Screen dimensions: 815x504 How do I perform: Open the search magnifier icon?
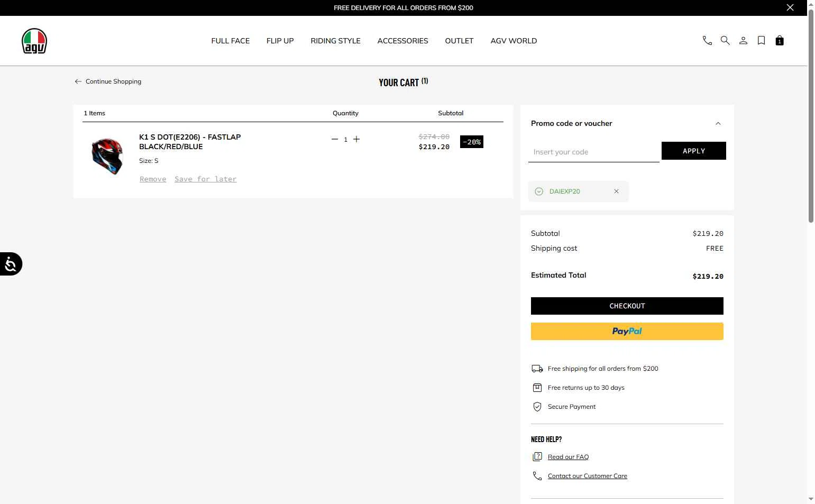(725, 41)
